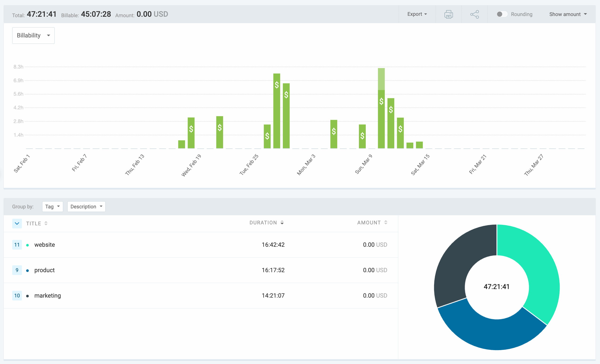Image resolution: width=600 pixels, height=364 pixels.
Task: Change the Tag grouping option
Action: (x=53, y=206)
